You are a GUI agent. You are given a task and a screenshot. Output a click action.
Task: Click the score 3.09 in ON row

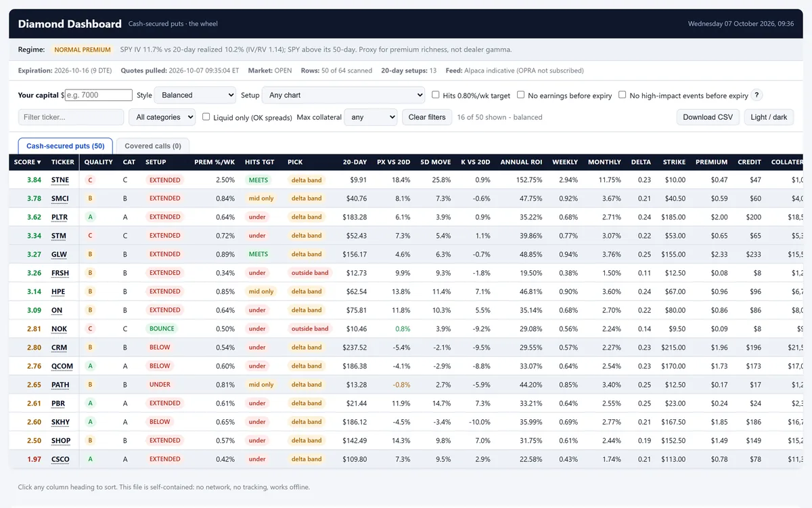coord(34,310)
